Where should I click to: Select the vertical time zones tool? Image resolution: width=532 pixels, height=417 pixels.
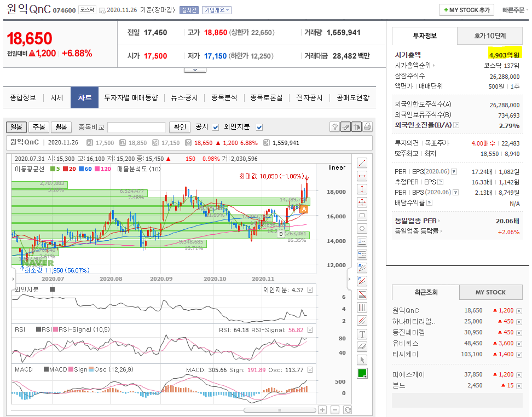pyautogui.click(x=362, y=308)
